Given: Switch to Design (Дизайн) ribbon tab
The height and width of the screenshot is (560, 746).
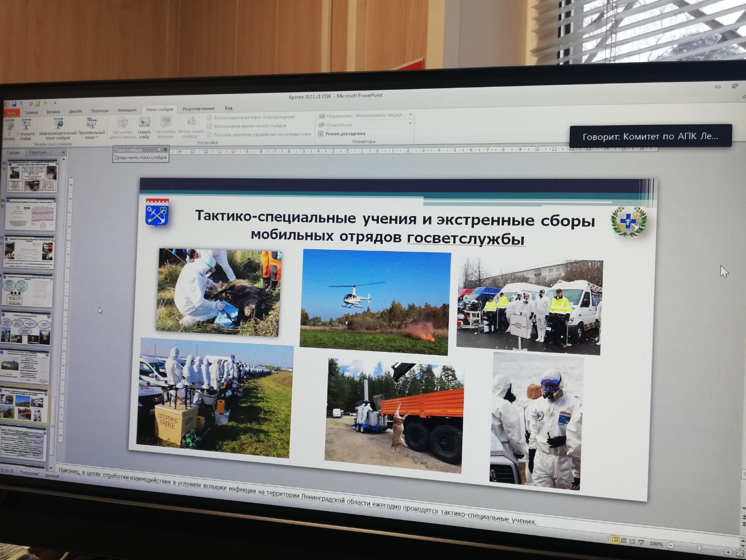Looking at the screenshot, I should point(75,112).
